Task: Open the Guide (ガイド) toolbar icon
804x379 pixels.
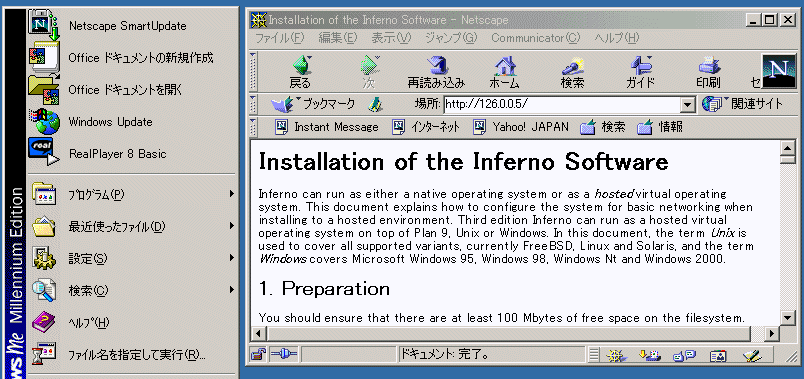Action: 640,72
